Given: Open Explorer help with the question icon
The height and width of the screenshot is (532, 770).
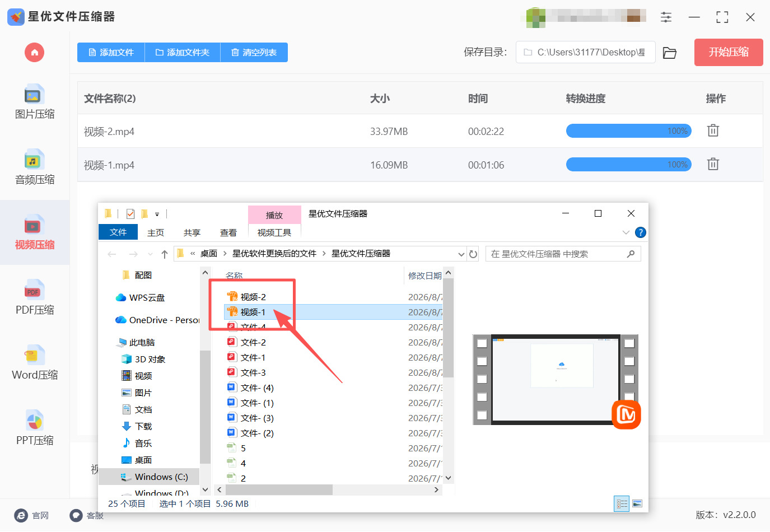Looking at the screenshot, I should (641, 232).
